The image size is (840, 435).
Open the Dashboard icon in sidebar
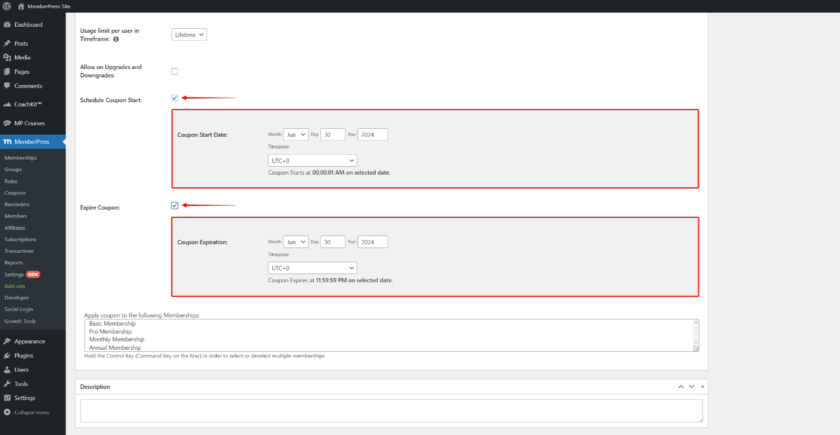7,24
